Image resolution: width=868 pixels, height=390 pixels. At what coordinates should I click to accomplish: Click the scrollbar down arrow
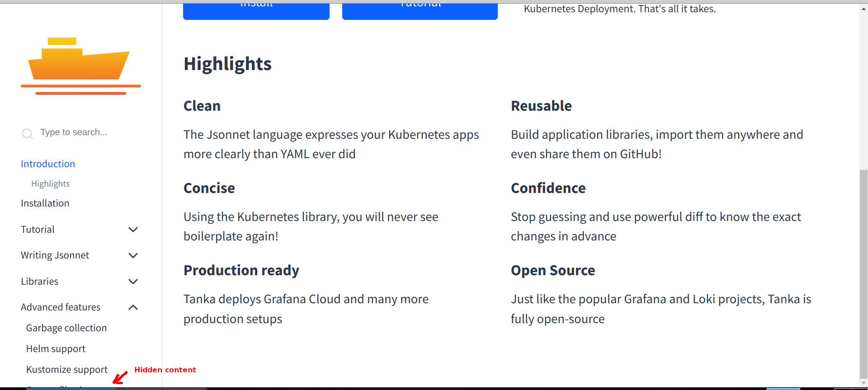863,383
